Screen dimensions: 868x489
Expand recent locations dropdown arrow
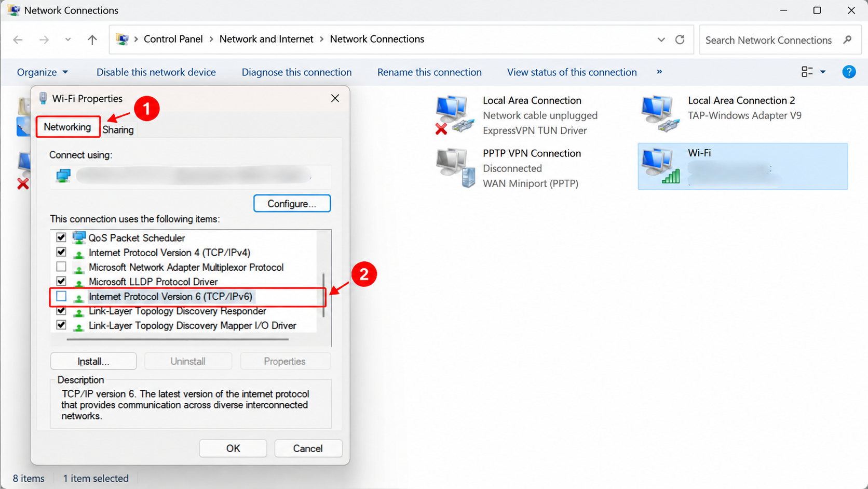tap(67, 39)
